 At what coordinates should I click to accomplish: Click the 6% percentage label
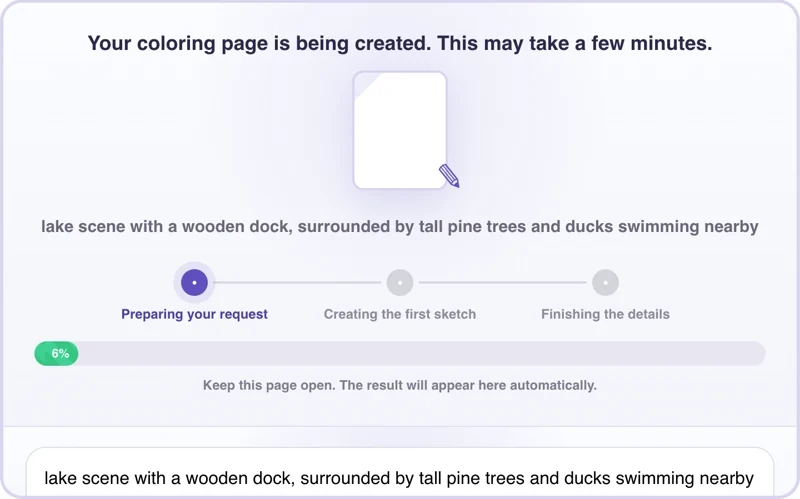(60, 354)
